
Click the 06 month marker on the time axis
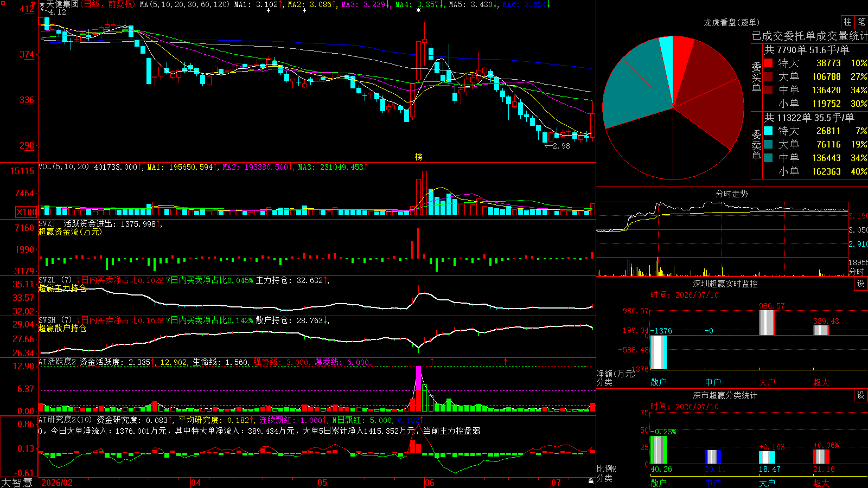430,483
